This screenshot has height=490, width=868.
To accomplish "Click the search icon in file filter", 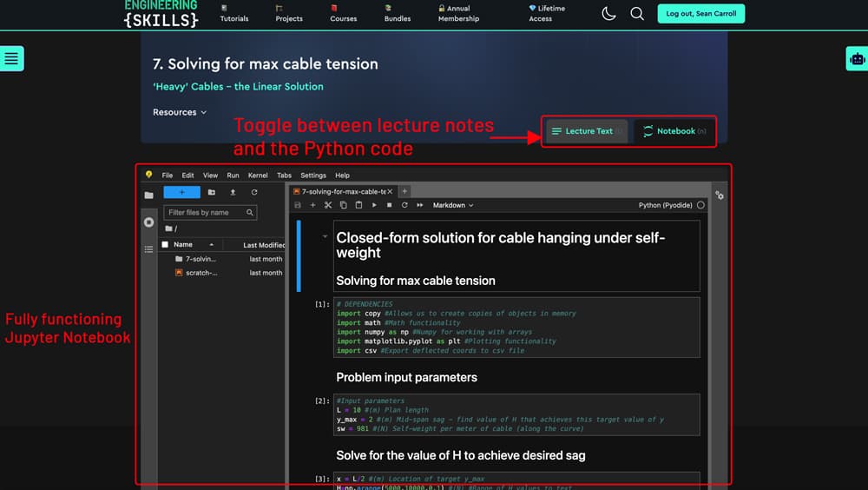I will click(250, 212).
